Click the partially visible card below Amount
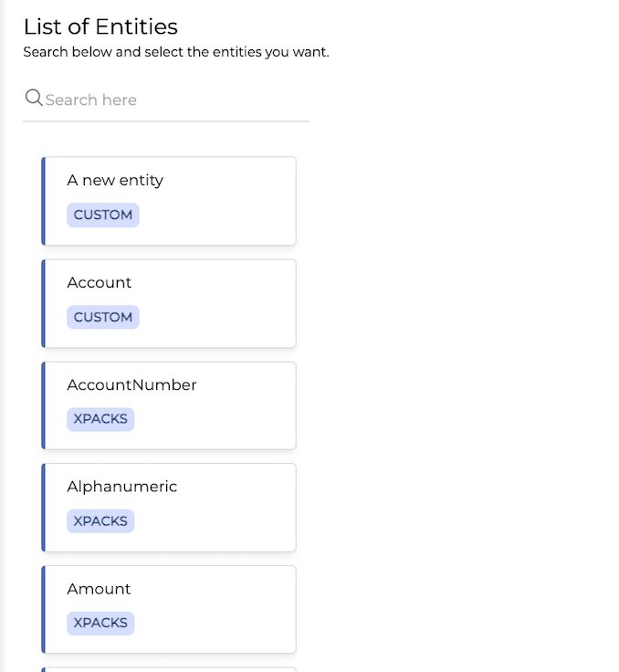Image resolution: width=619 pixels, height=672 pixels. click(x=170, y=668)
